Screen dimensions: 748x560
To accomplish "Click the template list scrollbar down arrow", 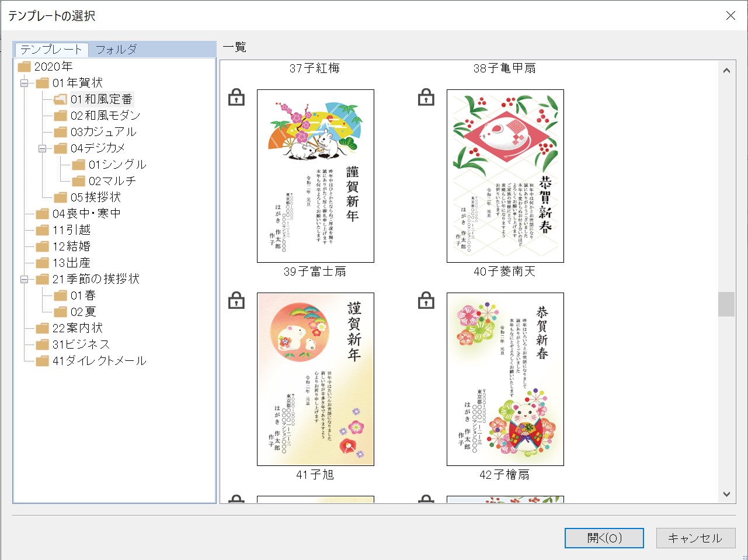I will (726, 494).
